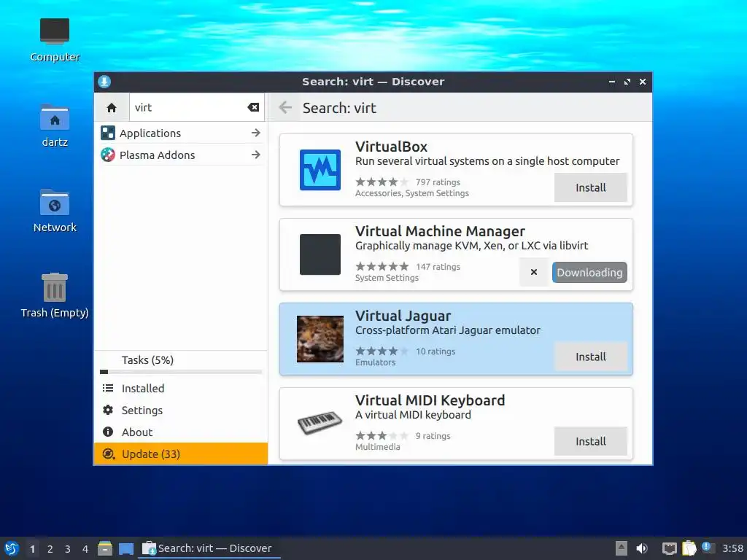Click the VirtualBox star rating
Viewport: 747px width, 560px height.
click(x=382, y=182)
